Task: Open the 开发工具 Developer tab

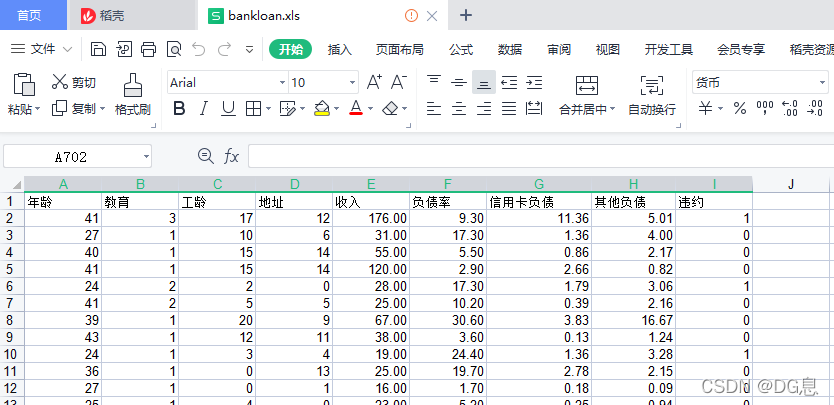Action: click(x=669, y=50)
